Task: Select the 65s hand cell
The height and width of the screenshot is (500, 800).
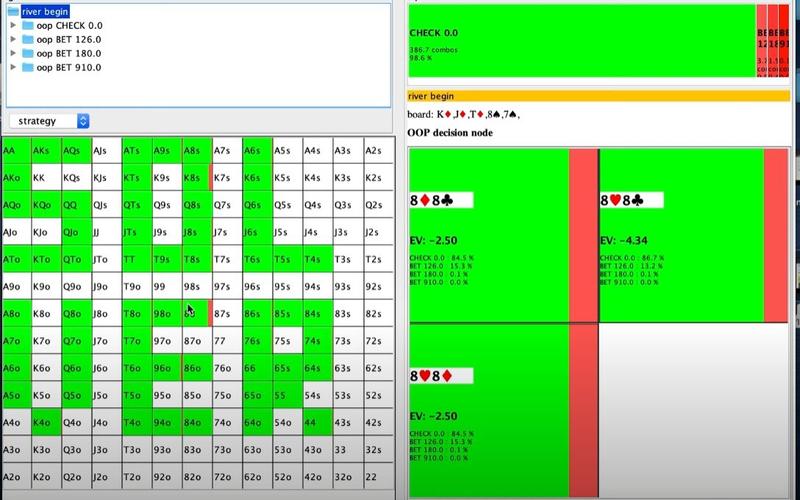Action: coord(287,368)
